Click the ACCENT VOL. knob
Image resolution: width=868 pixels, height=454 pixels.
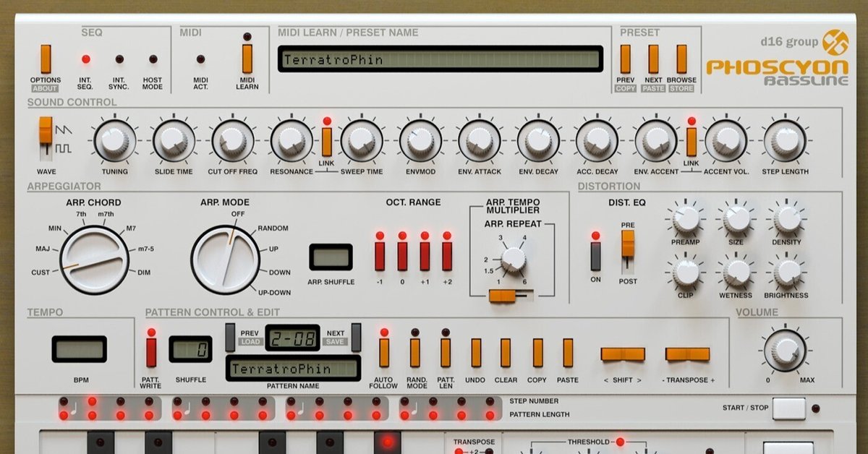[726, 140]
